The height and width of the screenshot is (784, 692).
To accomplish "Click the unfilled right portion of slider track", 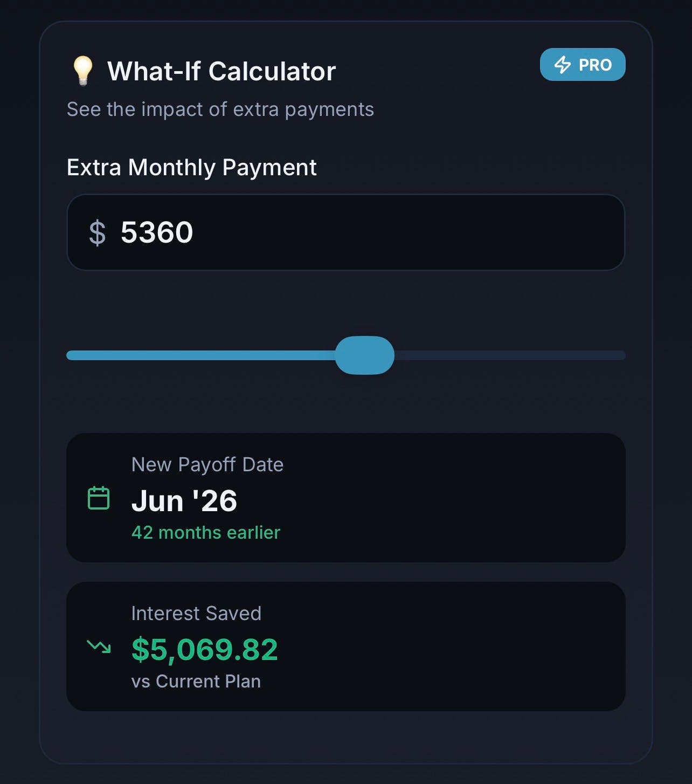I will 510,355.
